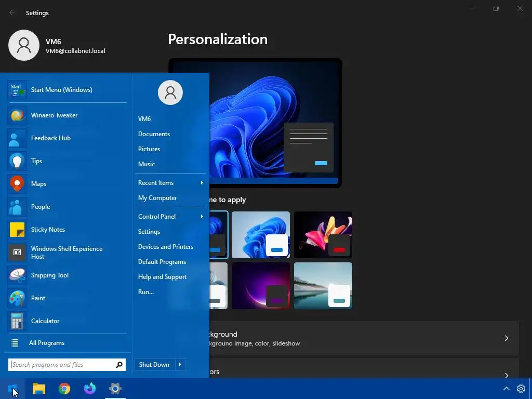
Task: Open Shut Down options arrow
Action: [x=180, y=365]
